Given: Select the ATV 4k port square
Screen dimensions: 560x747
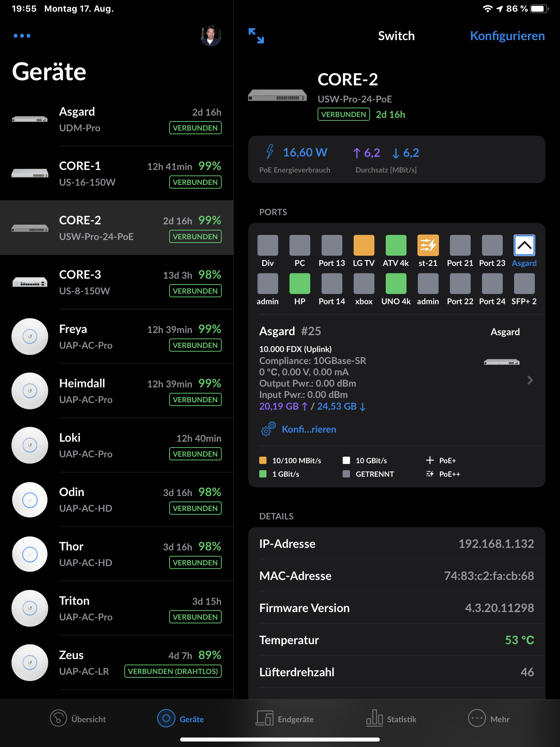Looking at the screenshot, I should coord(396,245).
